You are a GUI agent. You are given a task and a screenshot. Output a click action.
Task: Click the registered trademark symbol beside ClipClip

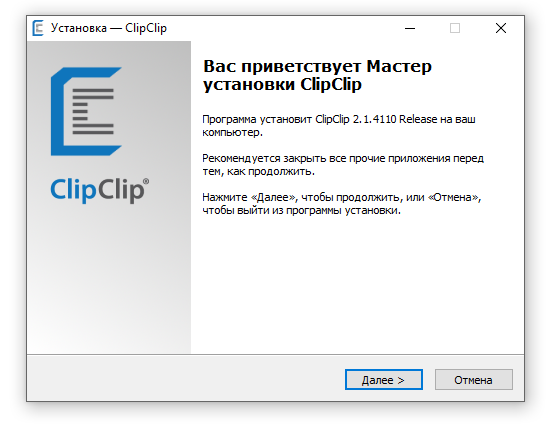point(146,181)
